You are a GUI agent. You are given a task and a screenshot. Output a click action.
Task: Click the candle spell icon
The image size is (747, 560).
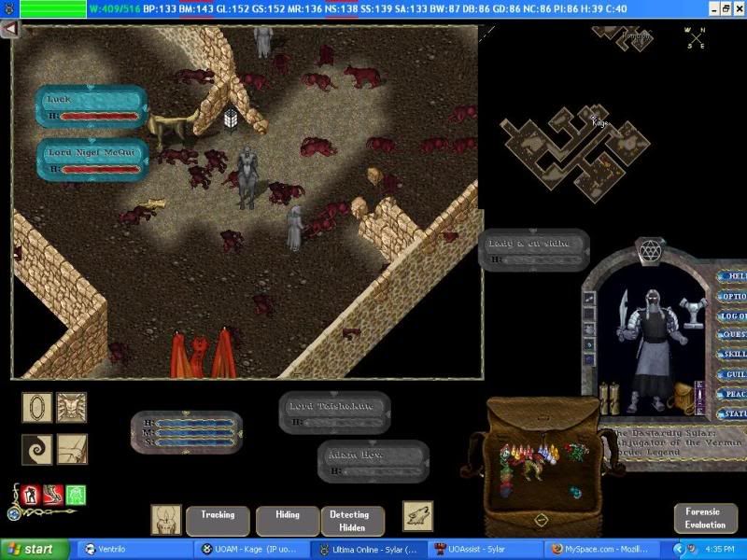click(x=166, y=520)
